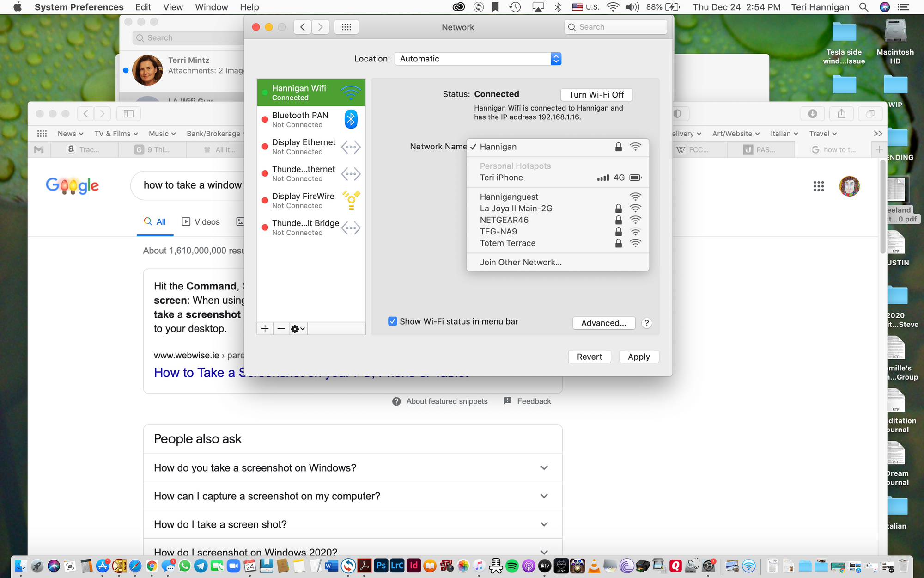Click the Spotlight search icon
924x578 pixels.
click(863, 7)
